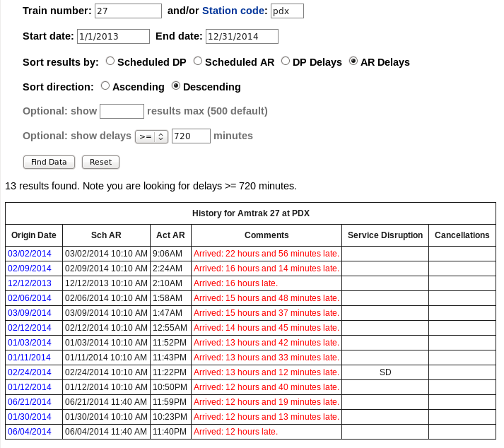The width and height of the screenshot is (504, 448).
Task: Click the SD service disruption cell
Action: click(x=385, y=372)
